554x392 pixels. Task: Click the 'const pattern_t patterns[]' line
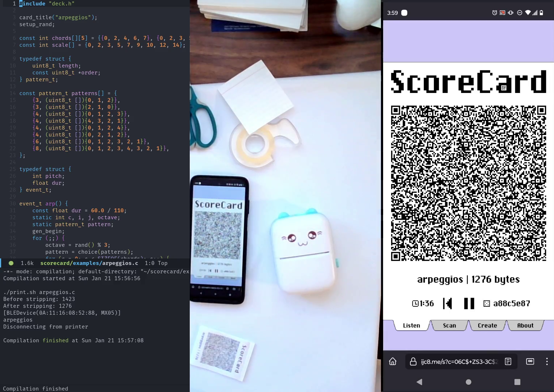coord(68,93)
